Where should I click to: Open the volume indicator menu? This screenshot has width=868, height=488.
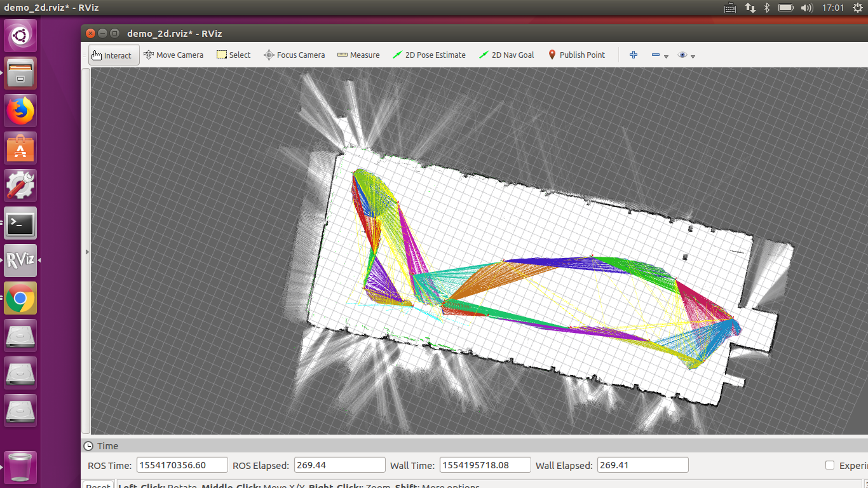pos(808,8)
